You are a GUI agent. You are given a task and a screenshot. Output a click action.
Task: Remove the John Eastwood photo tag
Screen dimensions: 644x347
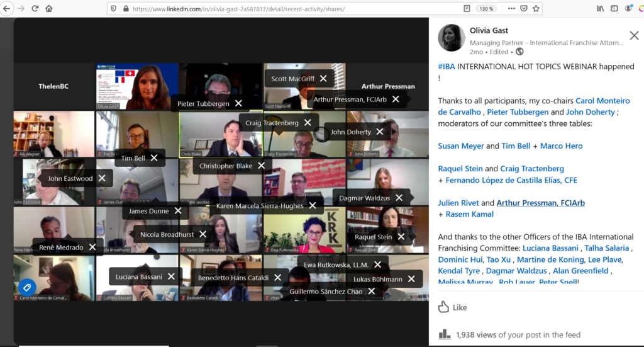(x=102, y=178)
